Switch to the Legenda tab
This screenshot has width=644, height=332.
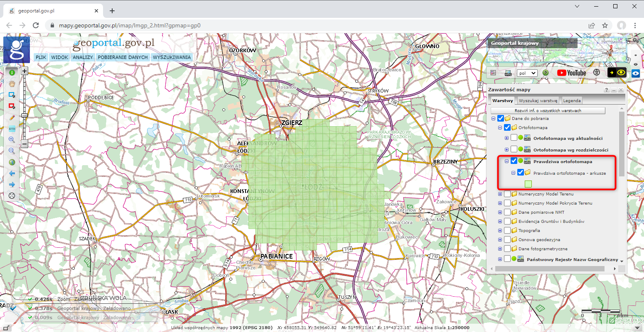(572, 100)
